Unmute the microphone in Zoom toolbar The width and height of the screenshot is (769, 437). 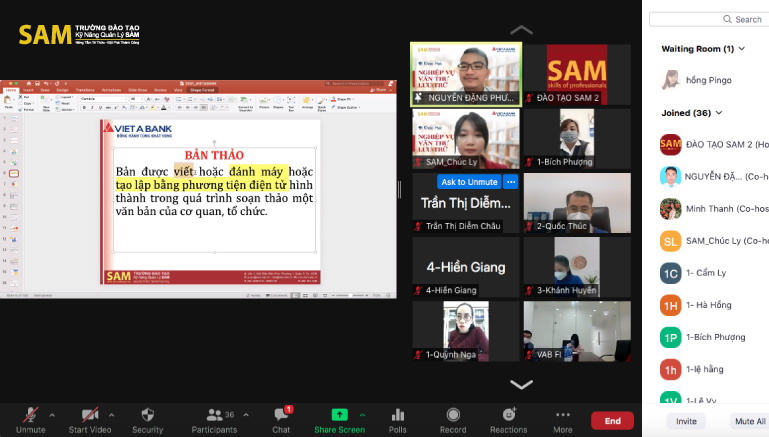tap(30, 420)
